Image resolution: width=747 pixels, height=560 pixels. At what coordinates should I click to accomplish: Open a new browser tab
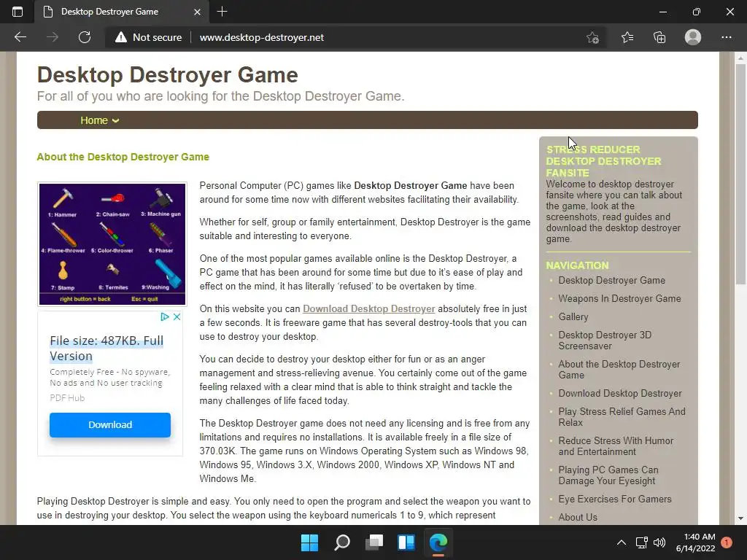coord(222,12)
